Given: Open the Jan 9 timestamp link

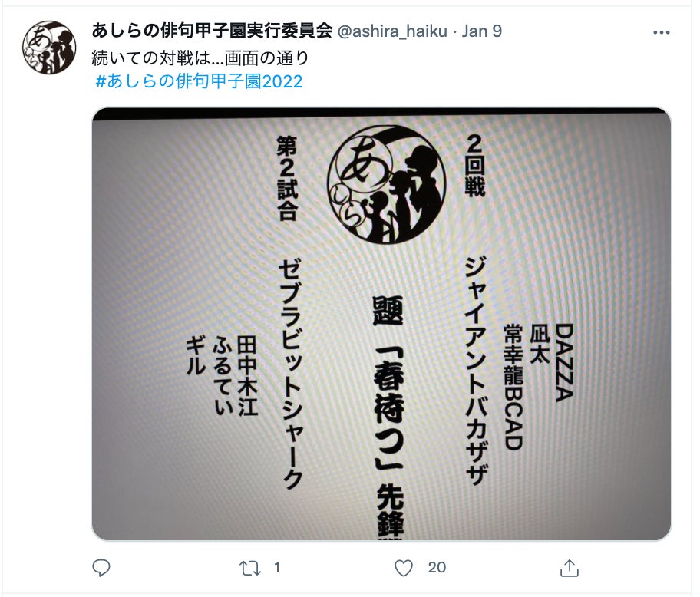Looking at the screenshot, I should [482, 31].
